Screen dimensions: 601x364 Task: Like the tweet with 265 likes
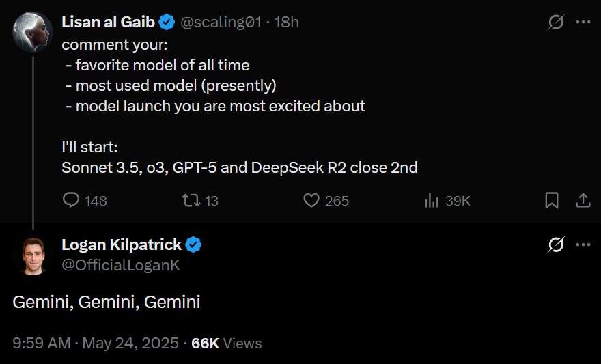(x=311, y=200)
